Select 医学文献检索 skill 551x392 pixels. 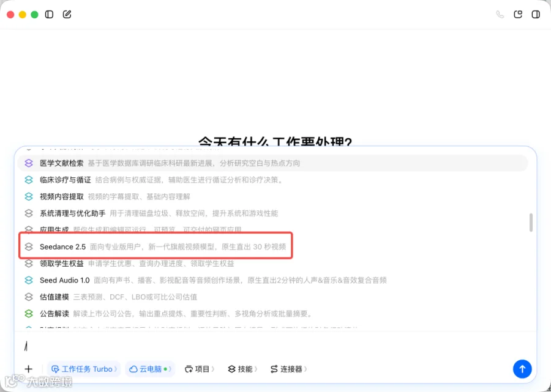pyautogui.click(x=272, y=163)
